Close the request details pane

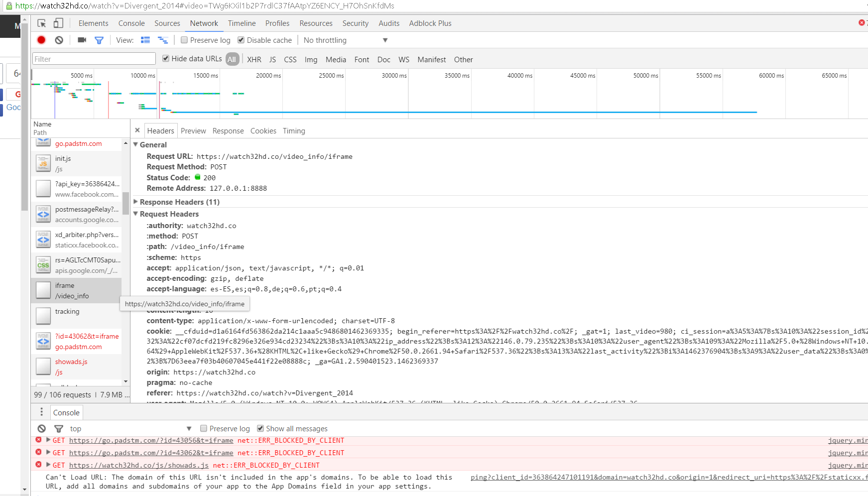[137, 130]
